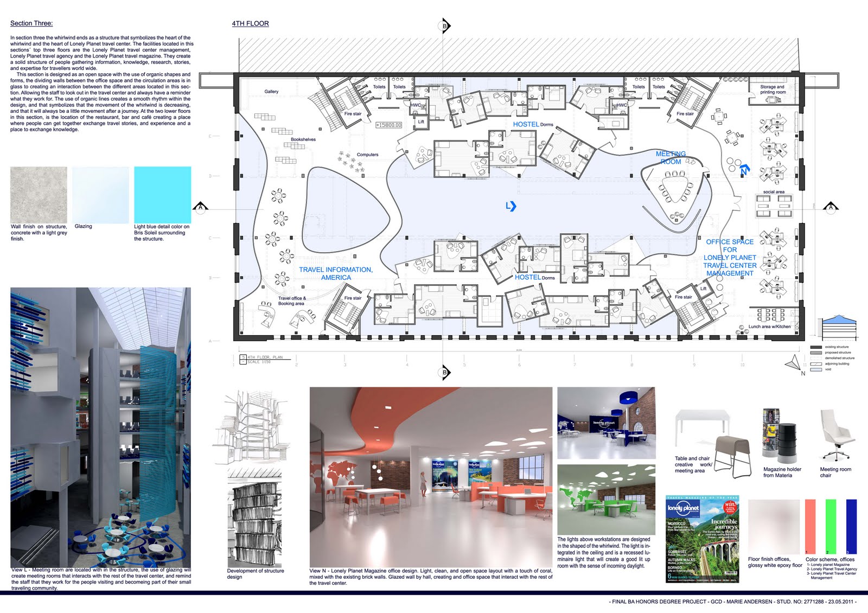The height and width of the screenshot is (613, 868).
Task: Switch to the 4TH FLOOR heading
Action: pyautogui.click(x=250, y=24)
